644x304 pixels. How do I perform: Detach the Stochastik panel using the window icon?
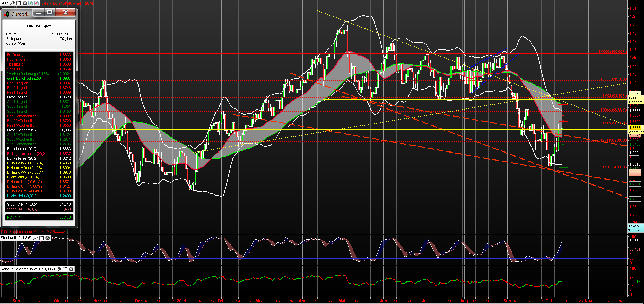coord(42,238)
